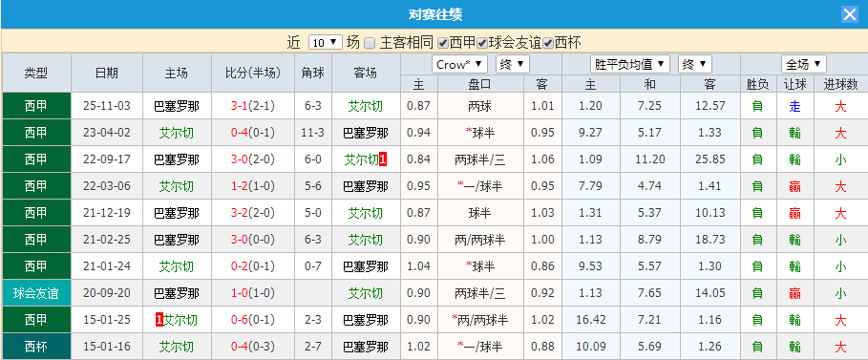Image resolution: width=868 pixels, height=360 pixels.
Task: Click the date 21-12-19
Action: (107, 213)
